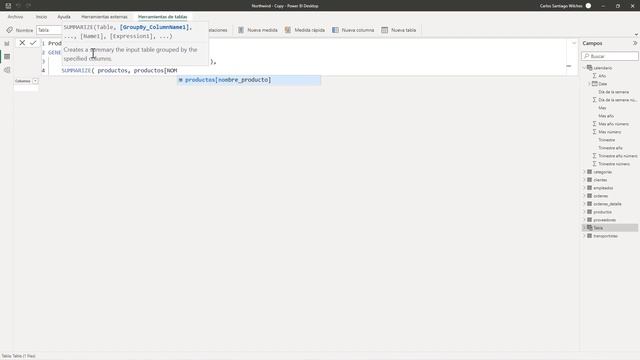This screenshot has width=640, height=360.
Task: Click the tag icon beside Nombre
Action: click(x=9, y=30)
